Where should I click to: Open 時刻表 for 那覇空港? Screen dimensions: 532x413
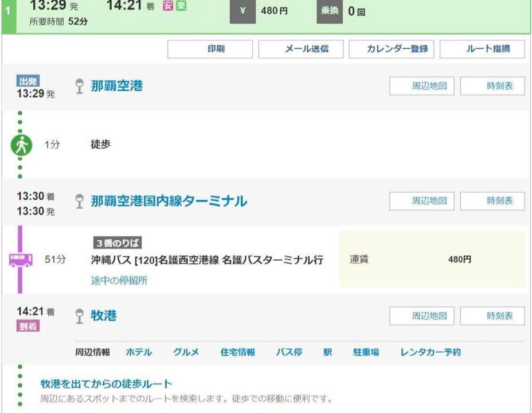coord(492,86)
